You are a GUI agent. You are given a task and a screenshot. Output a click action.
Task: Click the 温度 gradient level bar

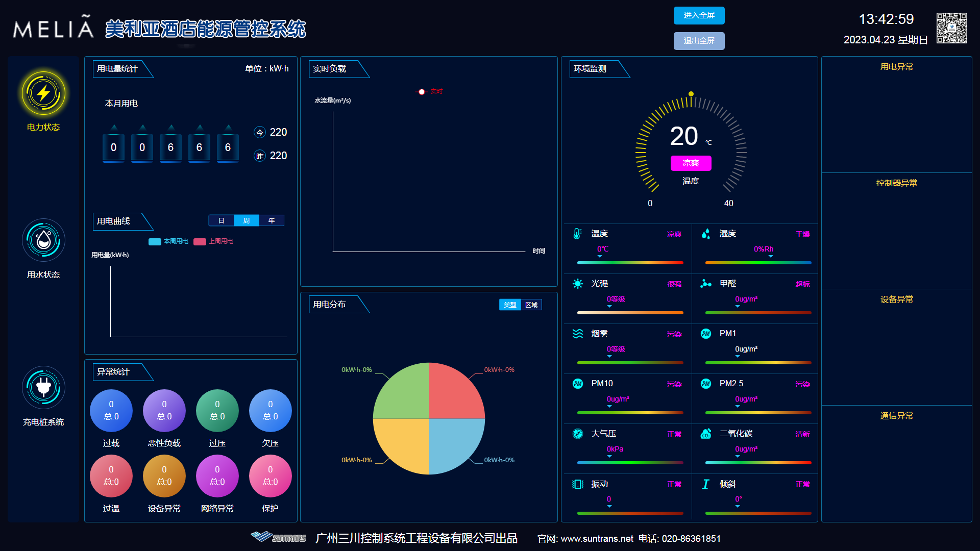click(x=630, y=263)
